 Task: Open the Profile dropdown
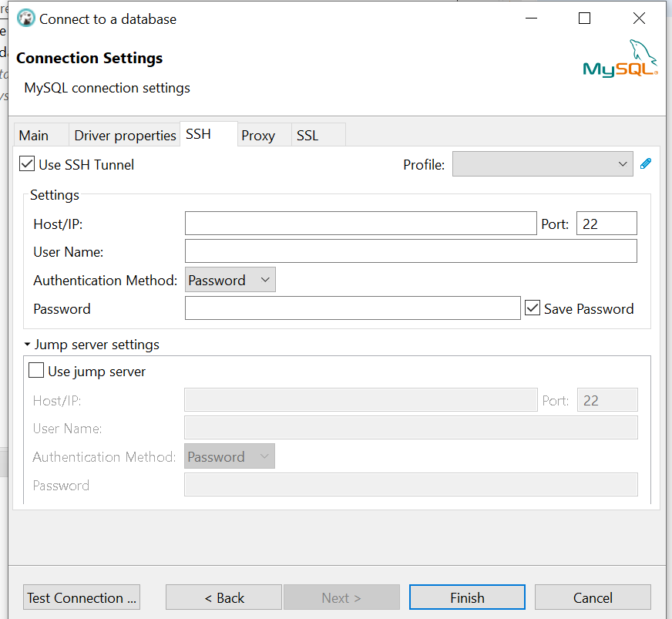pyautogui.click(x=543, y=163)
